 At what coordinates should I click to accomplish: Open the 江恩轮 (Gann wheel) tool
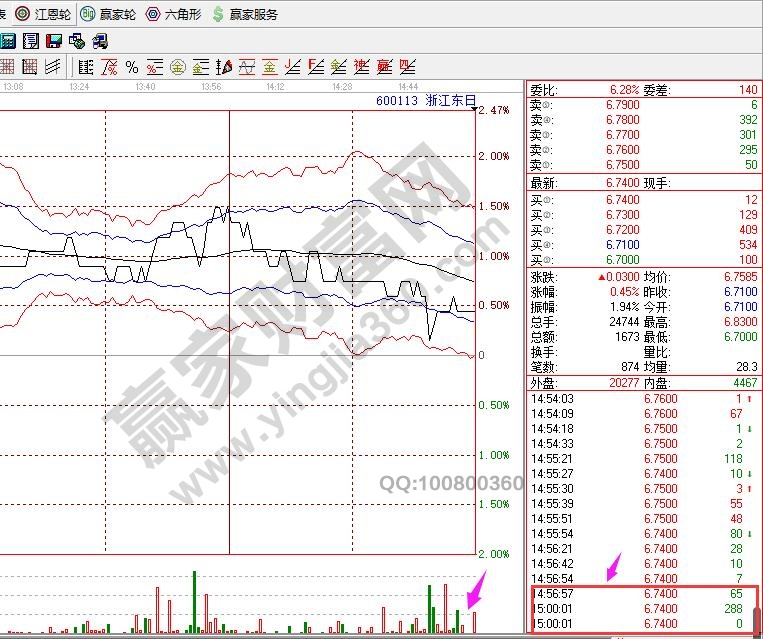click(x=45, y=14)
